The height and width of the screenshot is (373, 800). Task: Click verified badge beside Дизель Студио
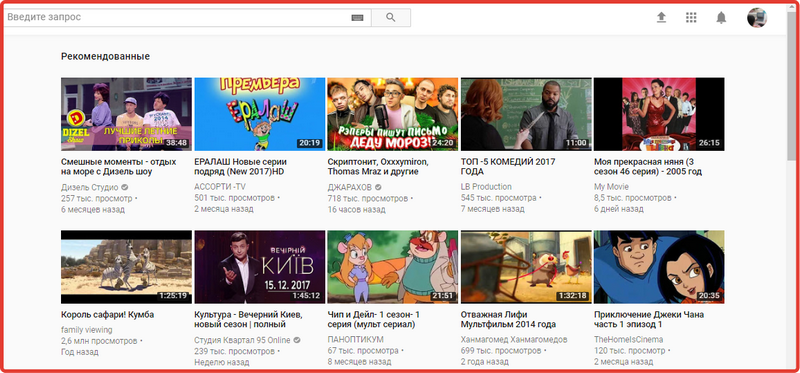point(124,187)
